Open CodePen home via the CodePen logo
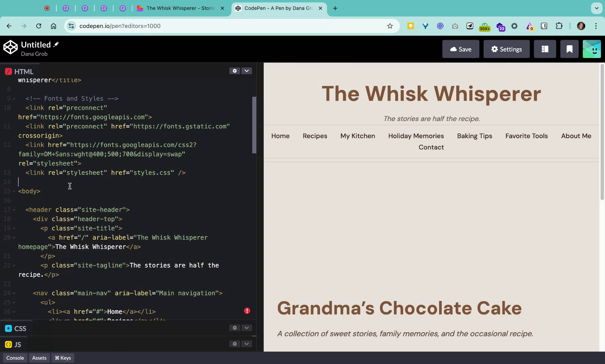This screenshot has height=364, width=605. tap(11, 47)
